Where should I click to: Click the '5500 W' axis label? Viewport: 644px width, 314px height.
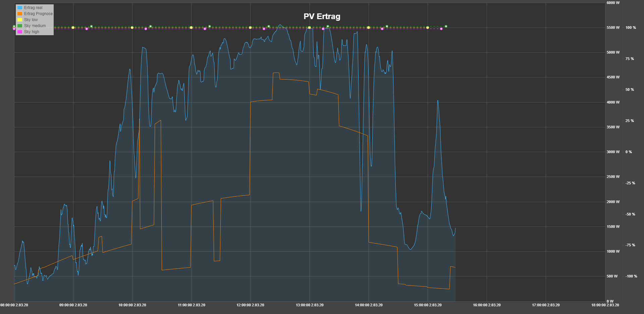(613, 27)
